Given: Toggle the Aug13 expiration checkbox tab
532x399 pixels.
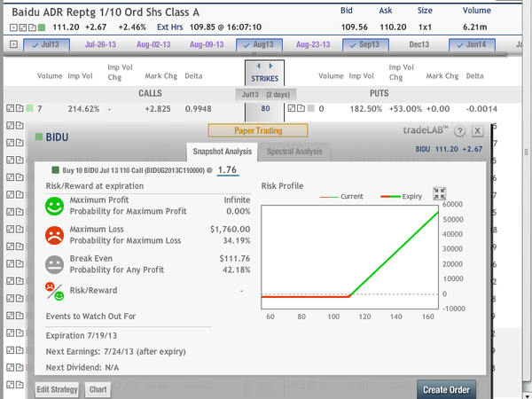Looking at the screenshot, I should pos(259,45).
